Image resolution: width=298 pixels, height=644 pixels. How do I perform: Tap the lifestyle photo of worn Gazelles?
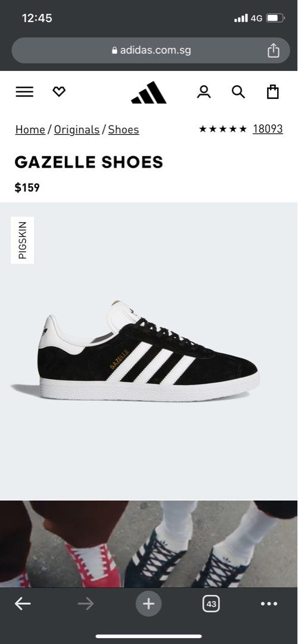coord(148,544)
